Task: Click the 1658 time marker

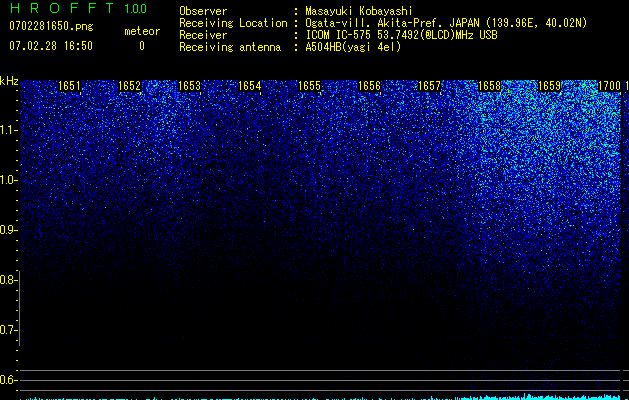Action: 489,86
